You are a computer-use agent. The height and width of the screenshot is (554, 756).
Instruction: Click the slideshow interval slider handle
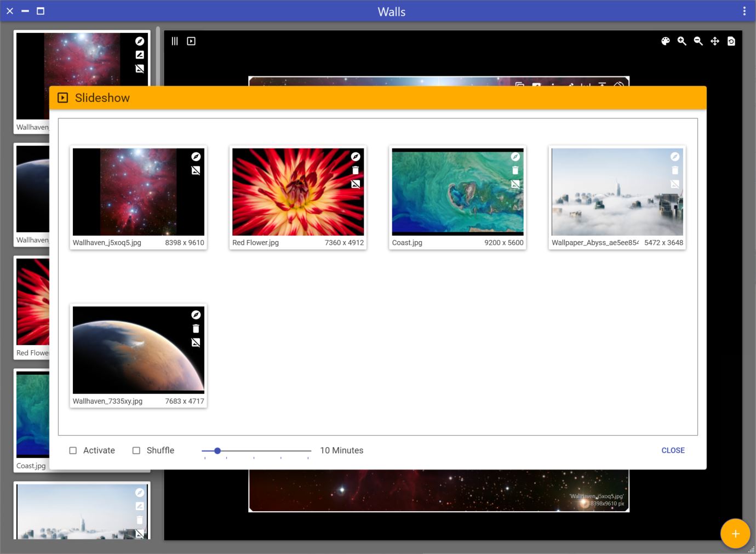coord(217,450)
